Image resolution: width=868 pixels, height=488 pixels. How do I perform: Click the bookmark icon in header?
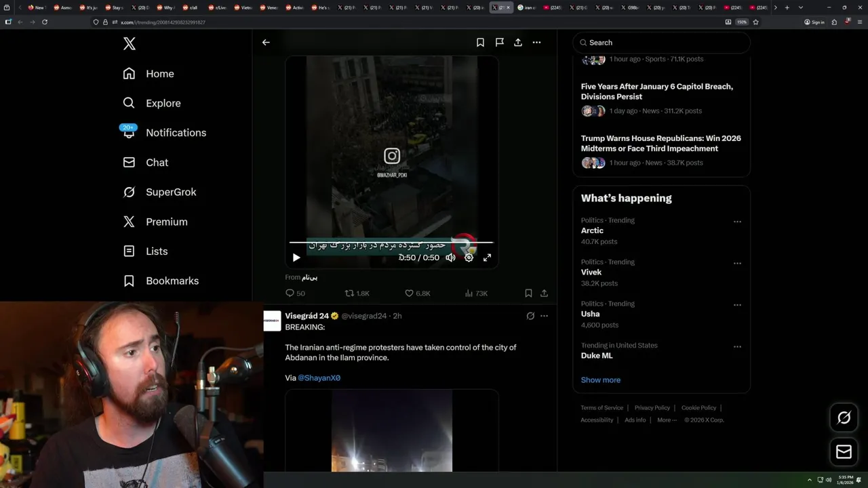pos(480,42)
